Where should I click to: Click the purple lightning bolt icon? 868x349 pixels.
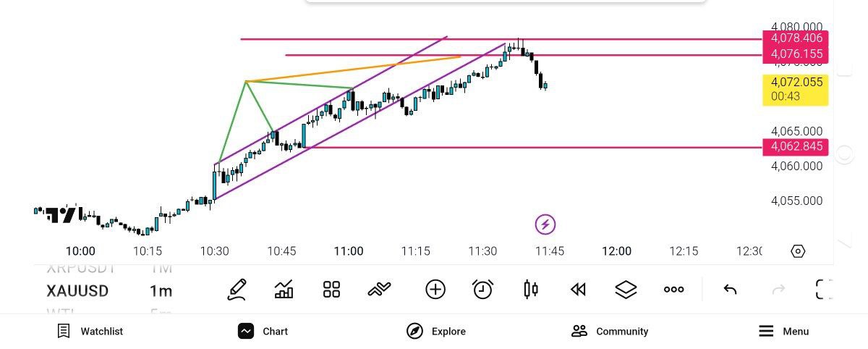(x=545, y=224)
